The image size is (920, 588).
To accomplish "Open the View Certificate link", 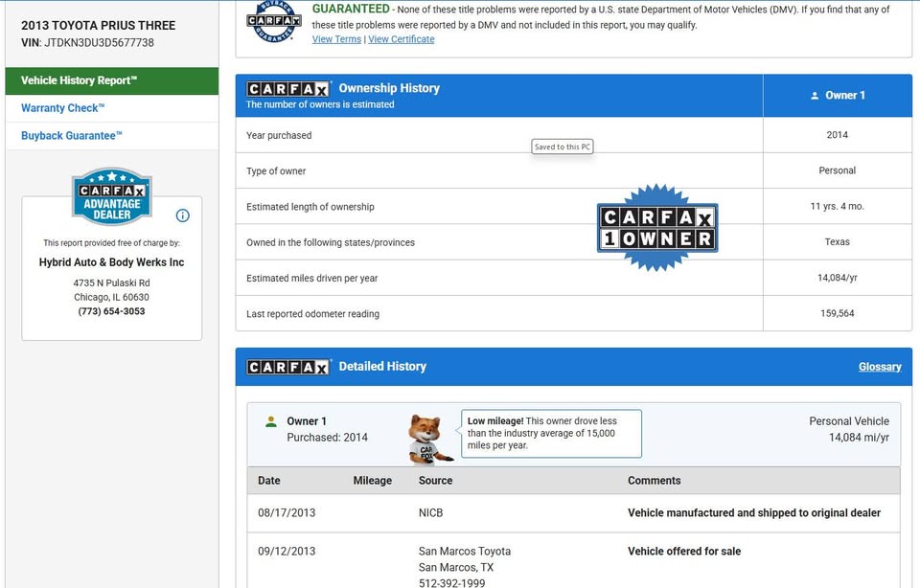I will [402, 39].
